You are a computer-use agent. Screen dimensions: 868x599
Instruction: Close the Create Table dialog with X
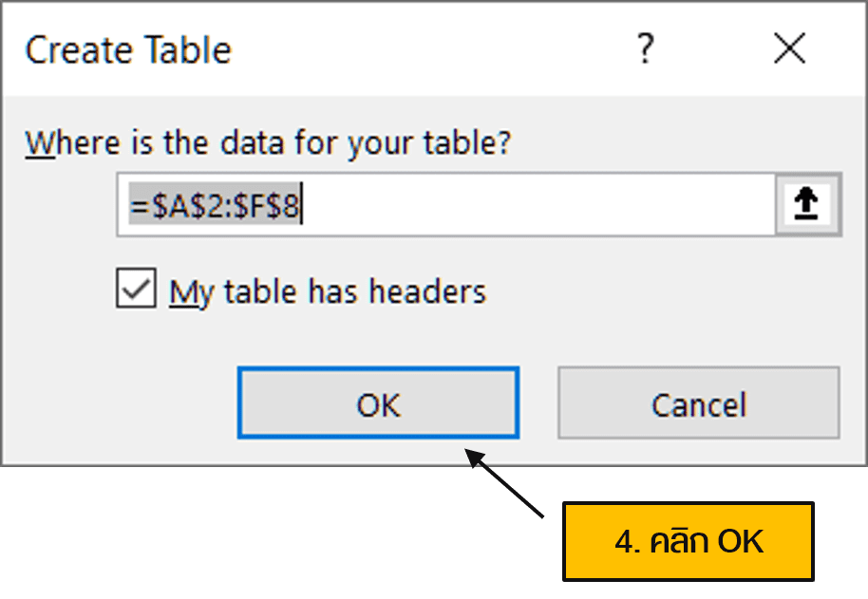pos(789,49)
